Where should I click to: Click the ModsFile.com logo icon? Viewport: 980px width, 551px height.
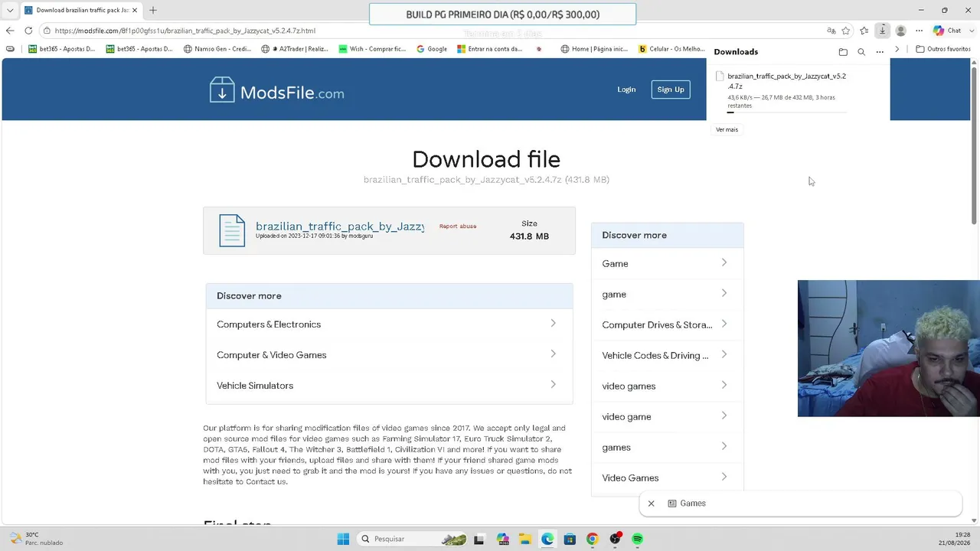tap(222, 90)
